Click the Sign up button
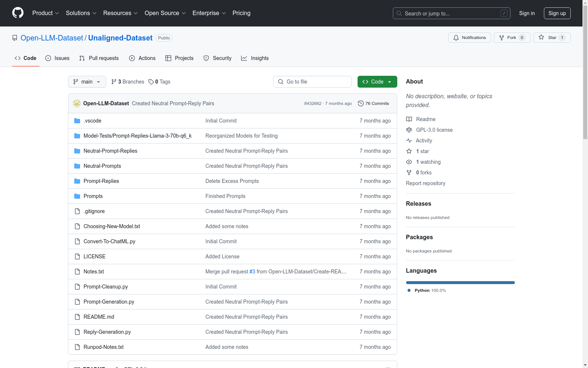588x368 pixels. click(557, 13)
